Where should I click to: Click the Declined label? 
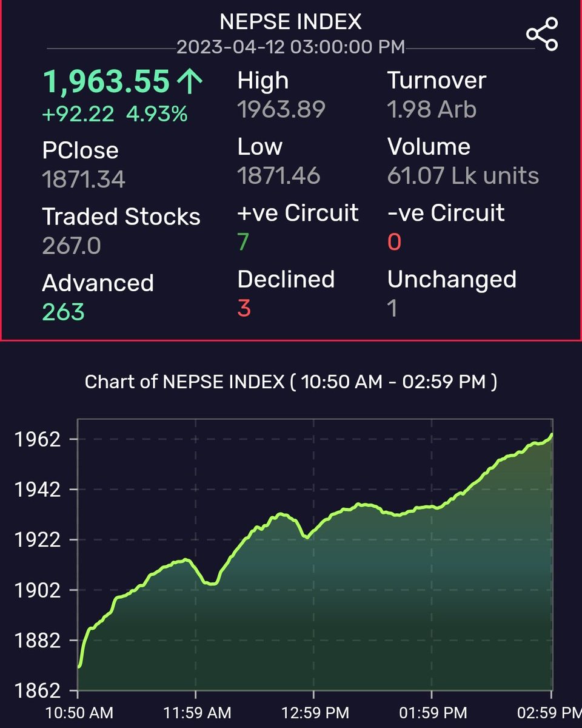[x=286, y=279]
